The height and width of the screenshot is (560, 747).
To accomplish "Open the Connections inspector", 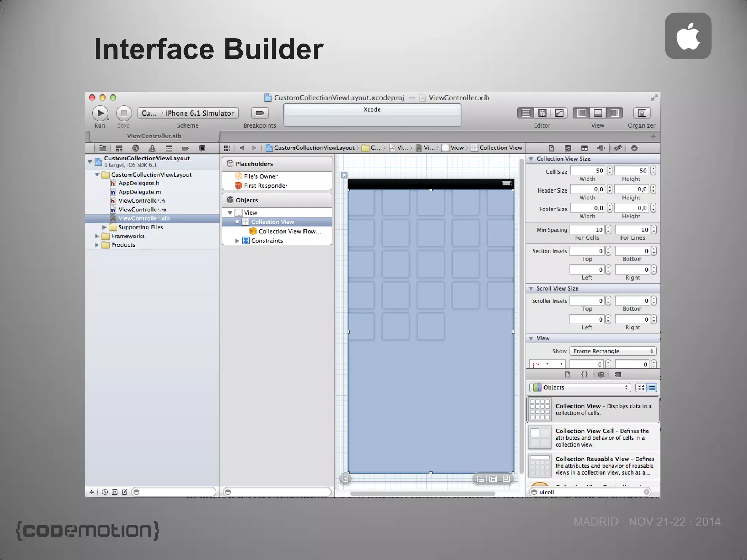I will click(x=634, y=148).
